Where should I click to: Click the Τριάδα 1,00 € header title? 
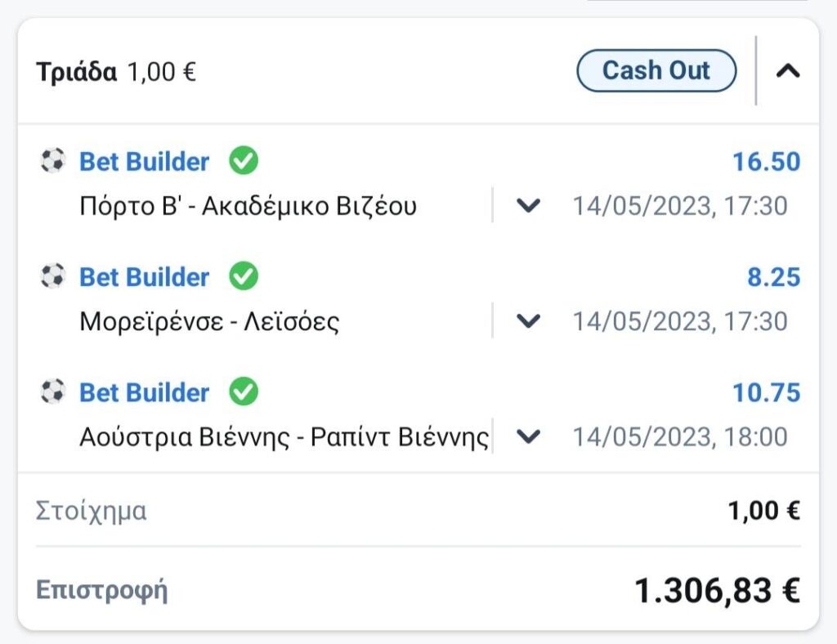(x=116, y=72)
